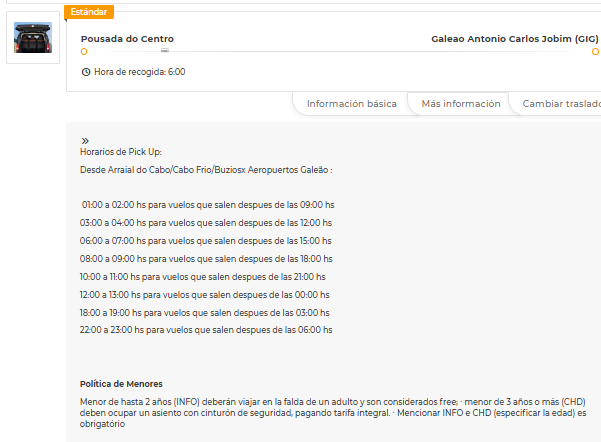Image resolution: width=601 pixels, height=442 pixels.
Task: Click the 22:00 a 23:00 hs schedule row
Action: (206, 330)
